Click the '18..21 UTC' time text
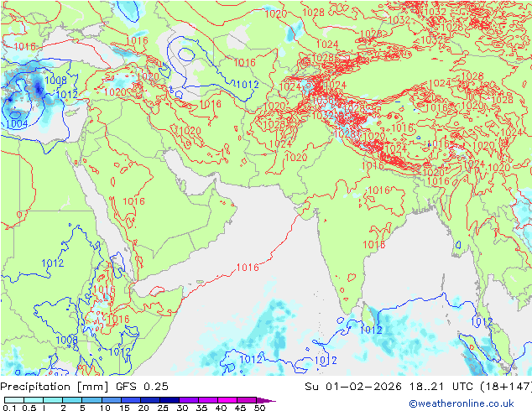The height and width of the screenshot is (411, 532). click(x=441, y=387)
